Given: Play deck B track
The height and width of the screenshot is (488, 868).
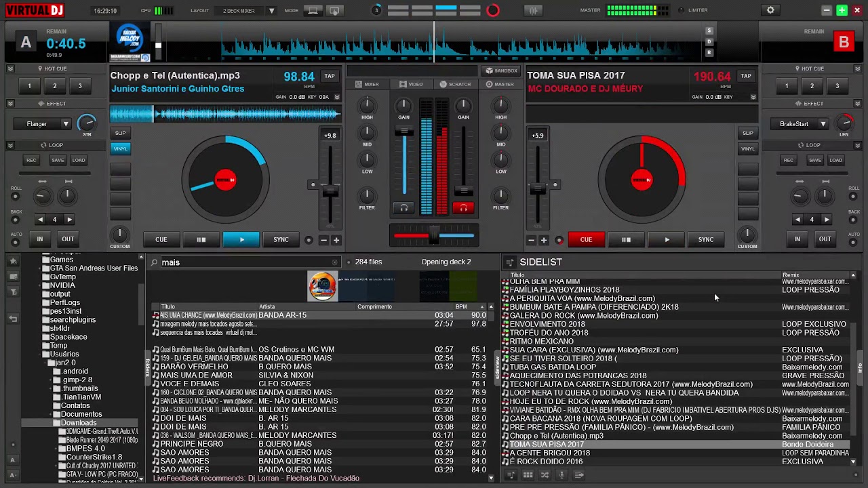Looking at the screenshot, I should tap(667, 239).
